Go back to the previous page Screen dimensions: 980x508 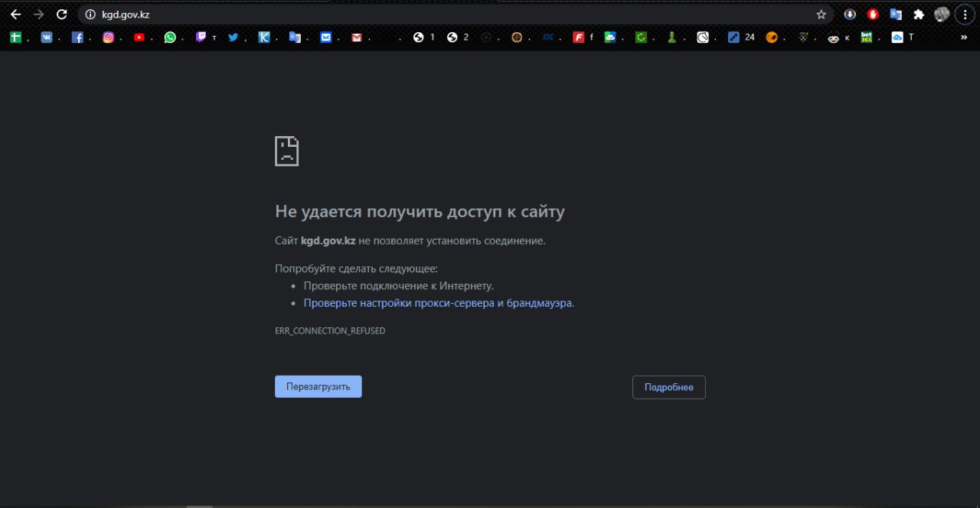[x=15, y=14]
